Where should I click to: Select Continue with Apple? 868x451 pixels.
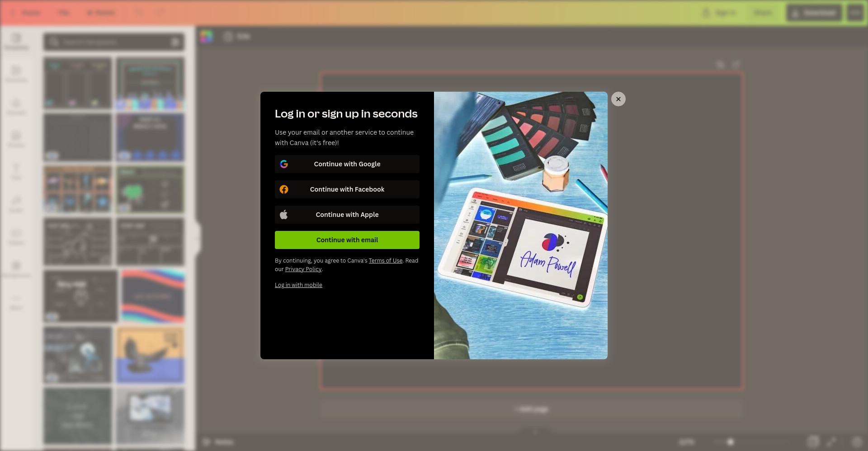[x=347, y=215]
